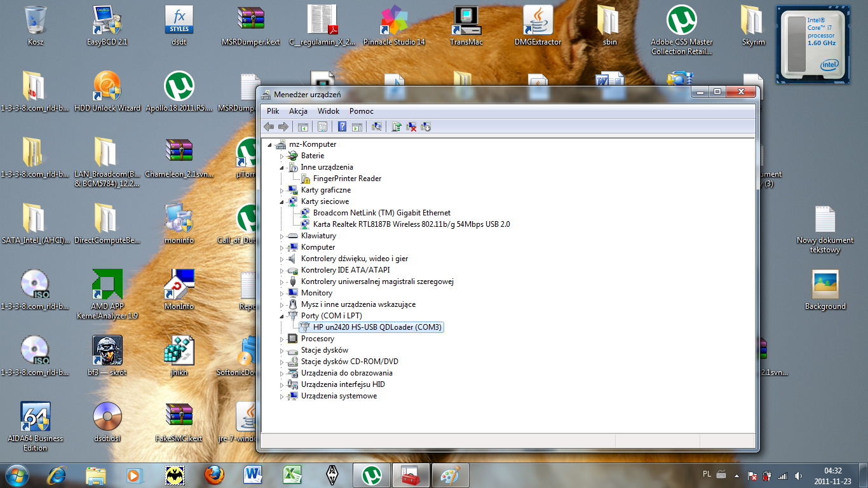This screenshot has width=868, height=488.
Task: Select the Urządzenia systemowe category
Action: pos(339,396)
